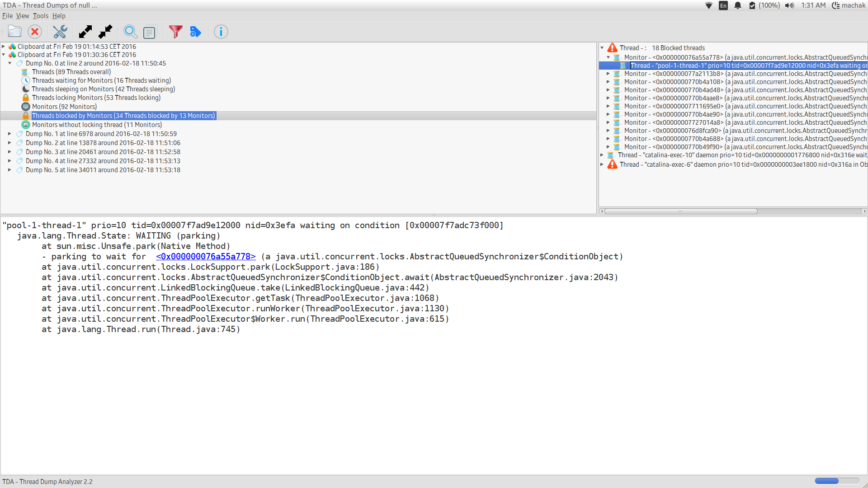
Task: Open the View menu
Action: point(22,16)
